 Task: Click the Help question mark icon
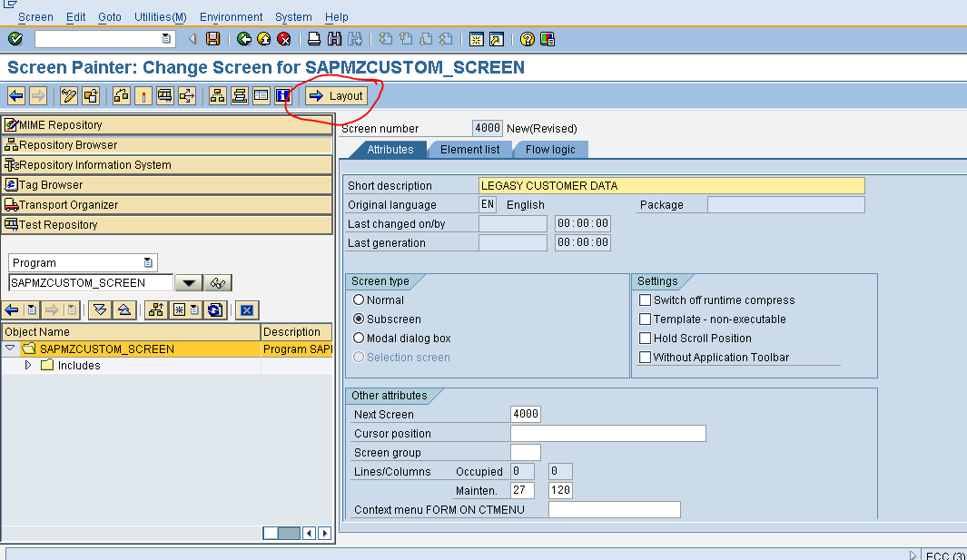(x=526, y=39)
